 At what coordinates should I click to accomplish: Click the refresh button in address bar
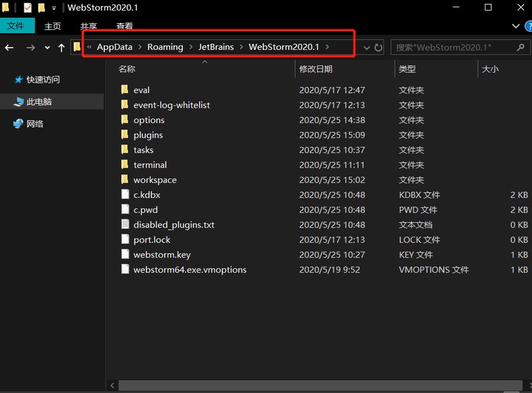coord(378,47)
